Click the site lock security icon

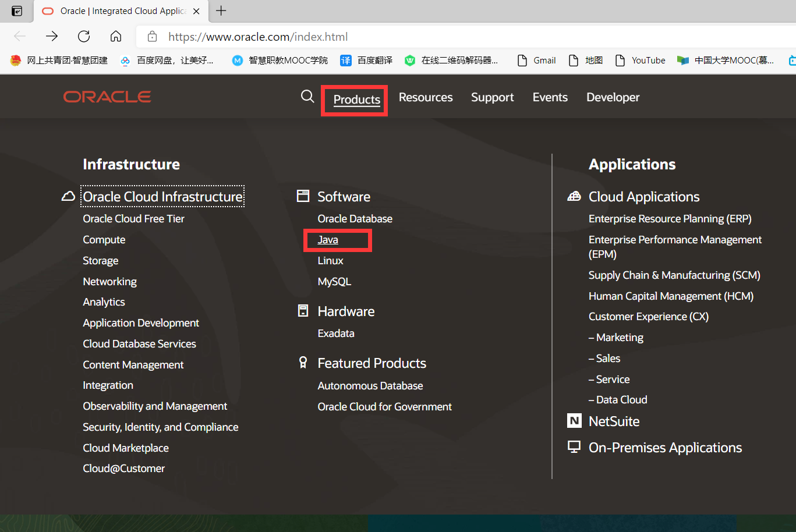(x=152, y=37)
